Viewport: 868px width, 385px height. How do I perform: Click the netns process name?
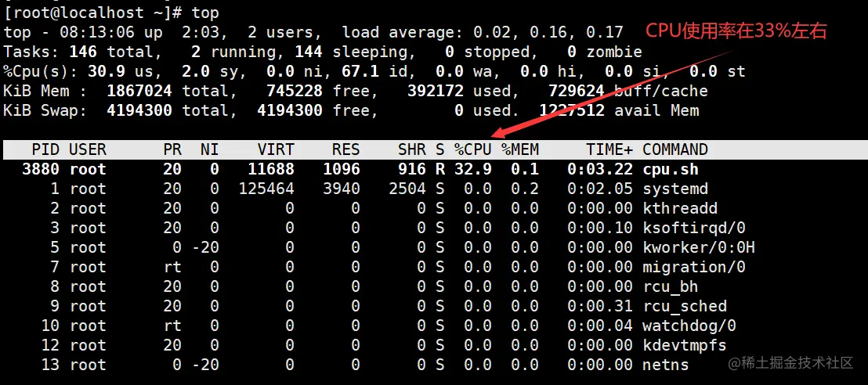tap(666, 365)
